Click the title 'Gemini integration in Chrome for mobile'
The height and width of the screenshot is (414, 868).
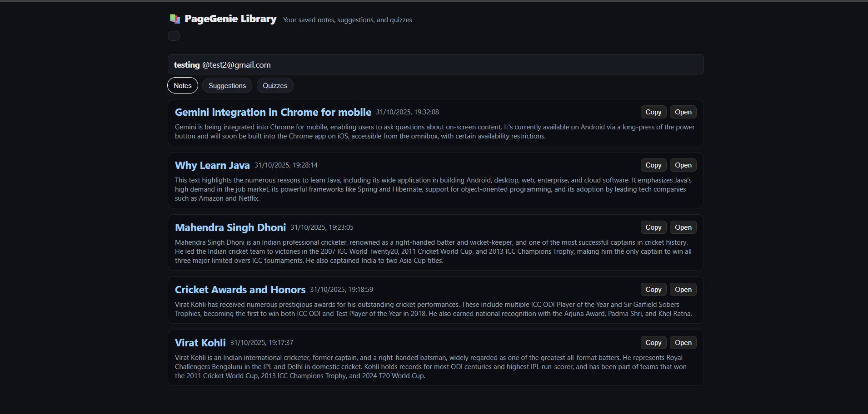coord(273,112)
